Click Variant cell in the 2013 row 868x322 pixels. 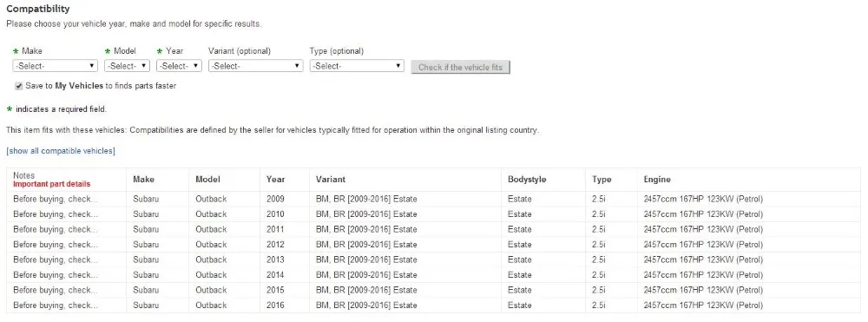(366, 260)
